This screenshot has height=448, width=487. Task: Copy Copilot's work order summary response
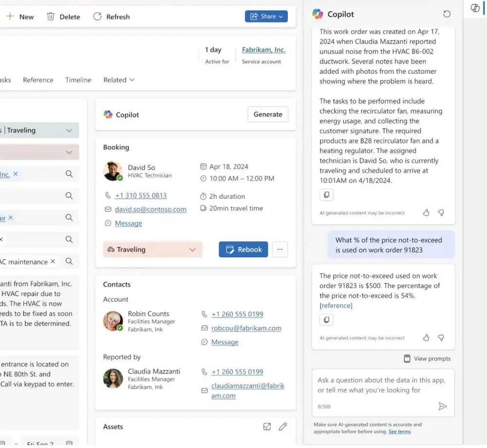click(326, 194)
